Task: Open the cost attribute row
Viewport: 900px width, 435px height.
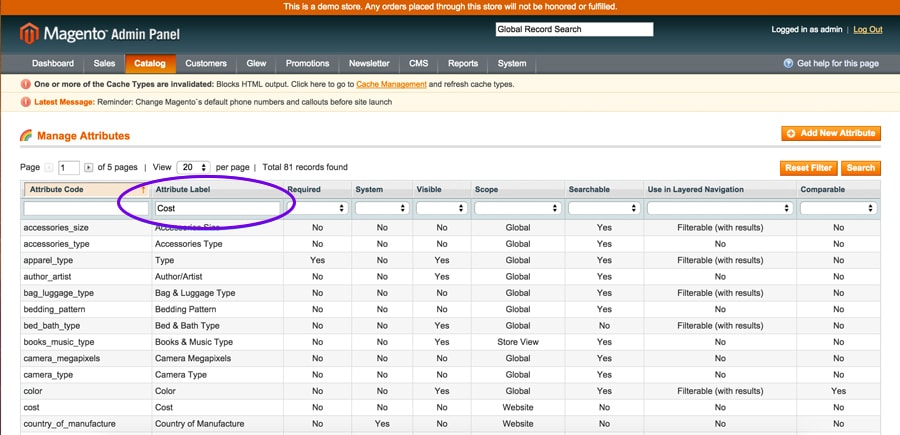Action: click(450, 407)
